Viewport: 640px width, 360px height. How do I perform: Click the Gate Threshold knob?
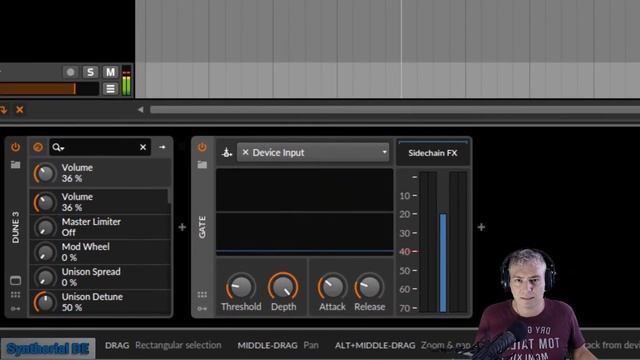[x=241, y=287]
